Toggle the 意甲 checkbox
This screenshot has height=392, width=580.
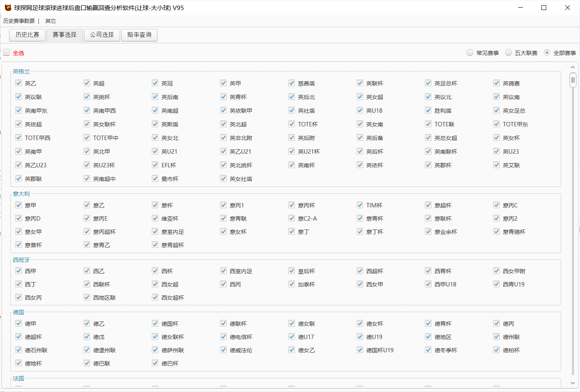point(18,205)
